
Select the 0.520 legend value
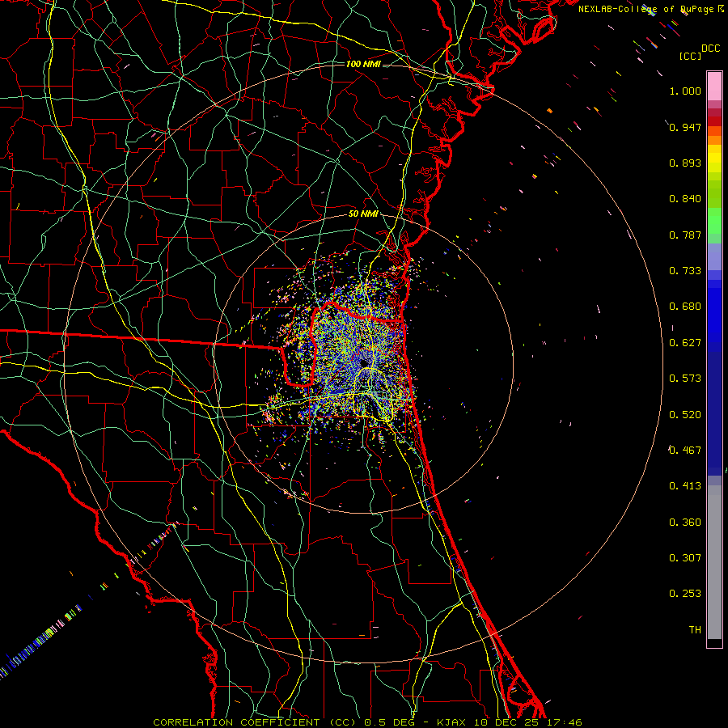(685, 415)
